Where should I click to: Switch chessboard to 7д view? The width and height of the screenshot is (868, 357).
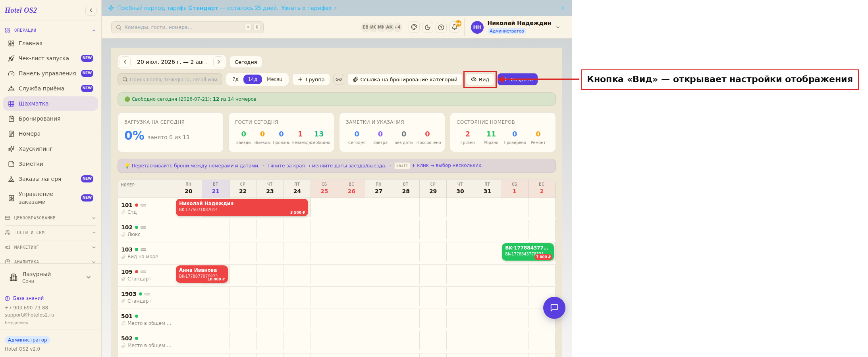(235, 79)
